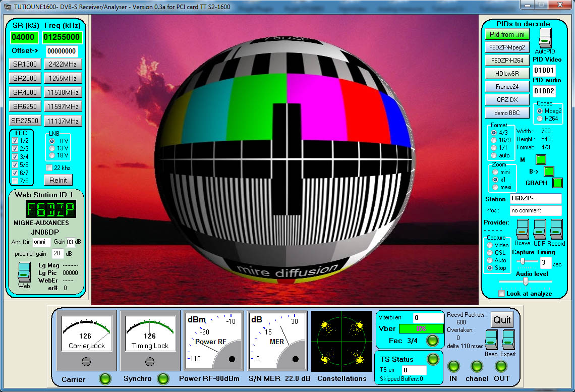
Task: Click the OUT green LED
Action: point(501,366)
